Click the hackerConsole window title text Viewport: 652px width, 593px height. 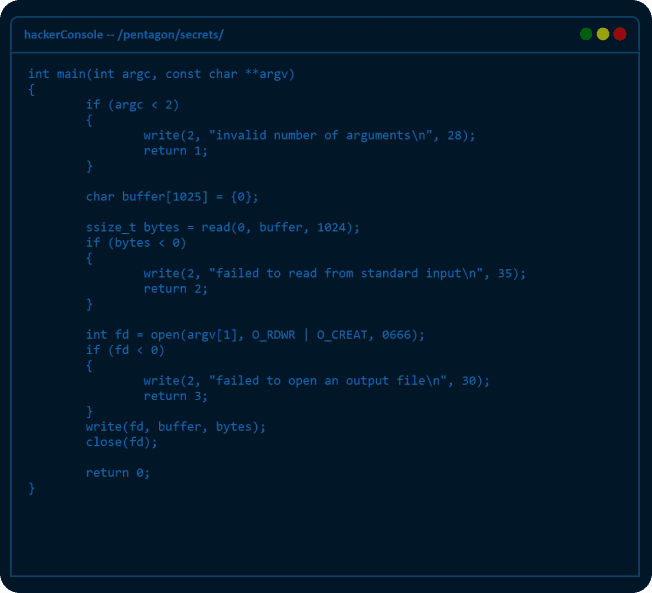[x=124, y=34]
